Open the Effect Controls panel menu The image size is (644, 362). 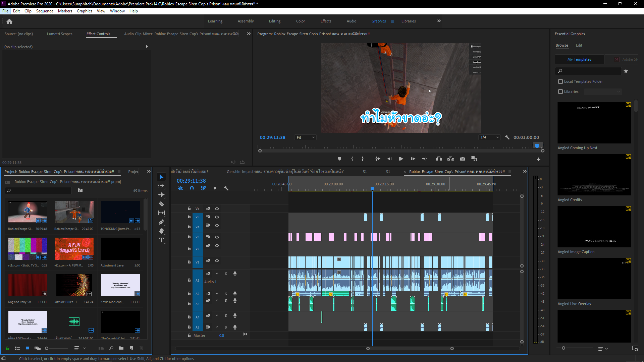(x=115, y=34)
